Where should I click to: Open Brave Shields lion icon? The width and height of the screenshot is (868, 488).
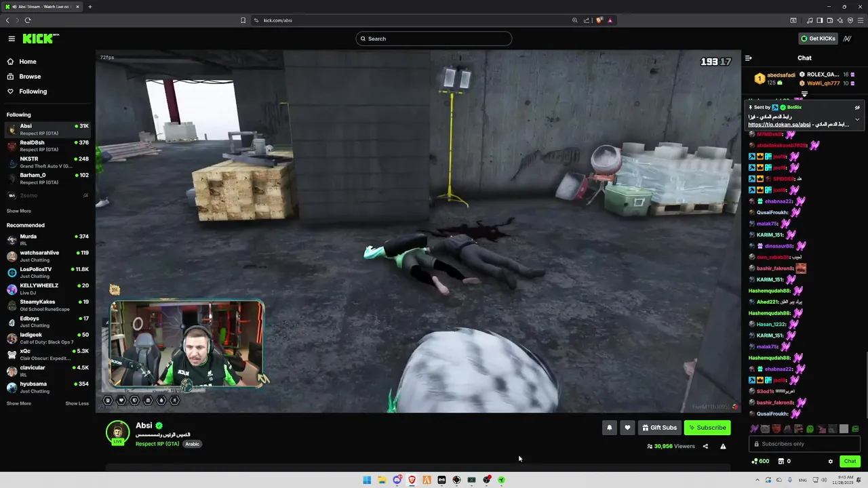pyautogui.click(x=599, y=20)
